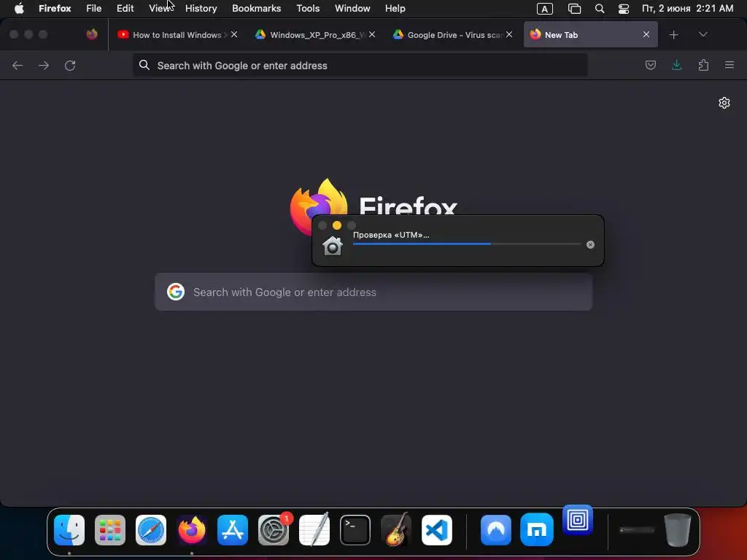This screenshot has height=560, width=747.
Task: Open GarageBand from the Dock
Action: pyautogui.click(x=396, y=530)
